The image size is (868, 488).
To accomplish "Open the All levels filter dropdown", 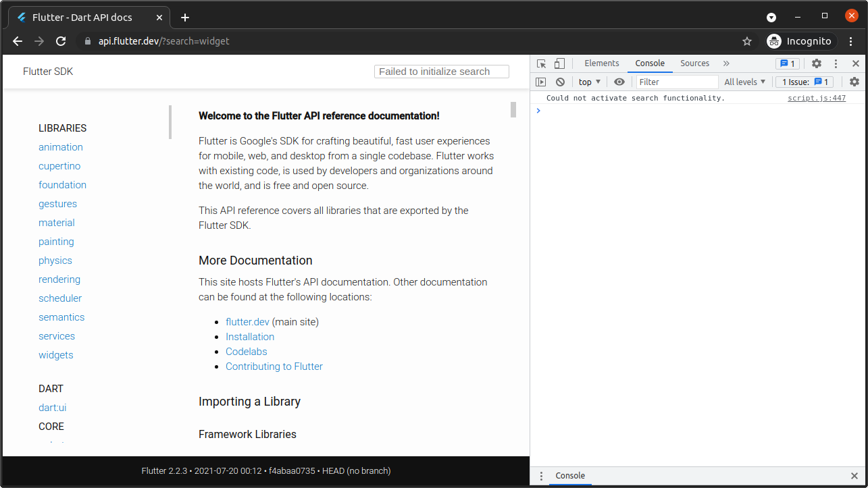I will click(x=744, y=81).
